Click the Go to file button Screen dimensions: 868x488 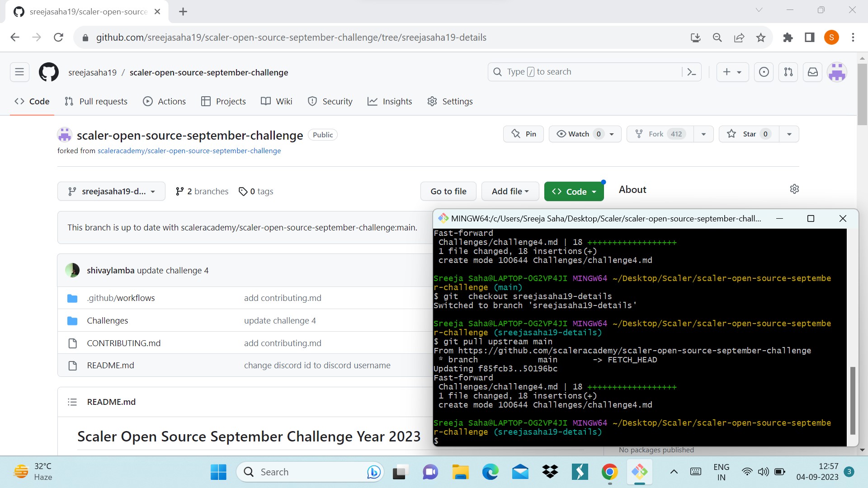[448, 191]
